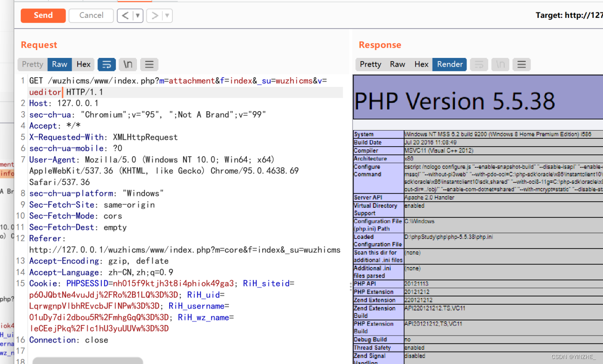Open the forward history dropdown arrow
Screen dimensions: 603x364
[x=168, y=16]
